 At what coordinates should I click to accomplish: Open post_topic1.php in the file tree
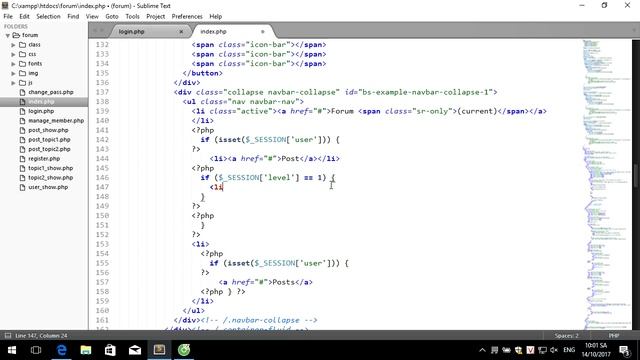coord(49,140)
